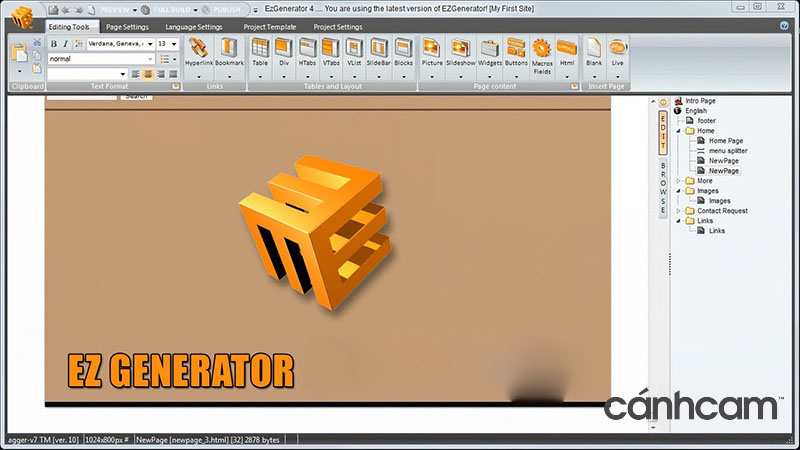800x450 pixels.
Task: Toggle Bold formatting
Action: pyautogui.click(x=54, y=44)
